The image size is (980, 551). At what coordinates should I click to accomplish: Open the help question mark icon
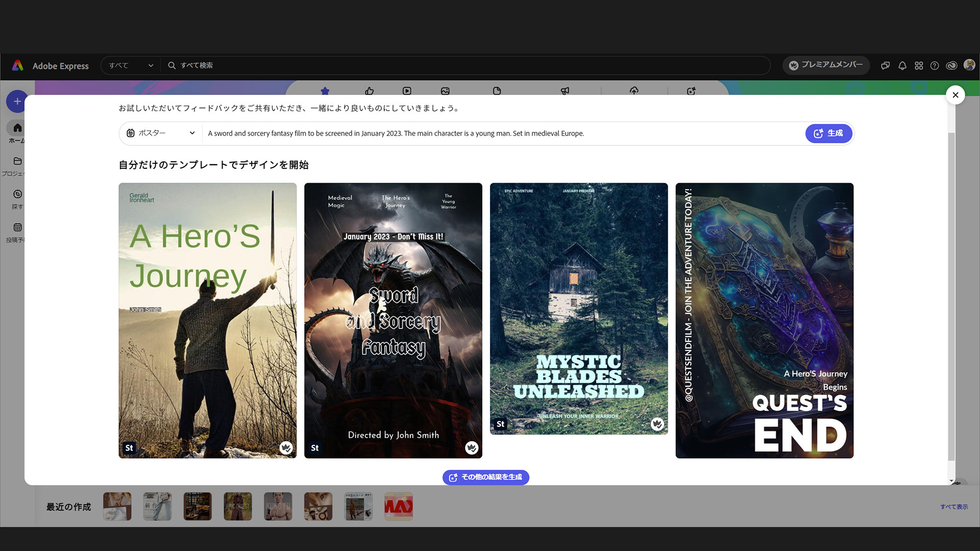[x=934, y=66]
